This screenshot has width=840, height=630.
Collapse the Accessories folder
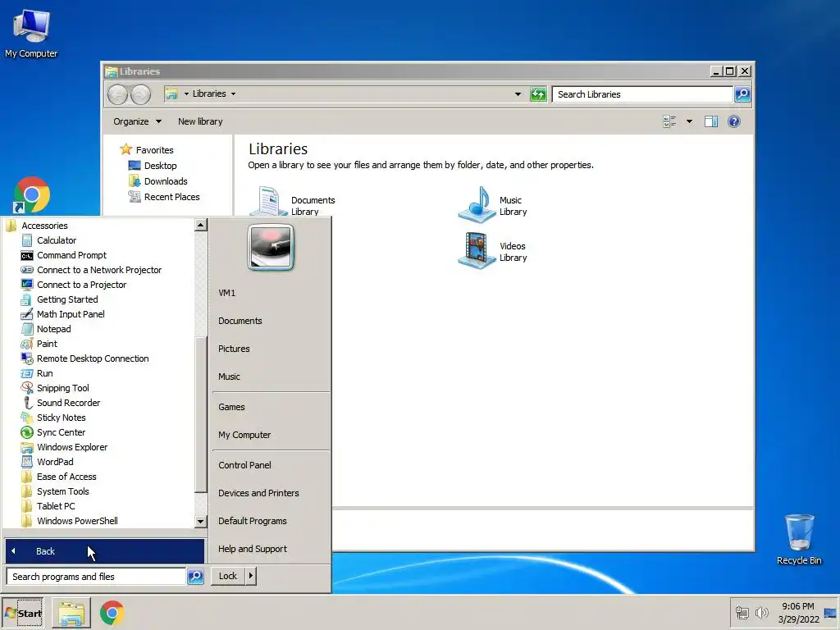[x=44, y=226]
